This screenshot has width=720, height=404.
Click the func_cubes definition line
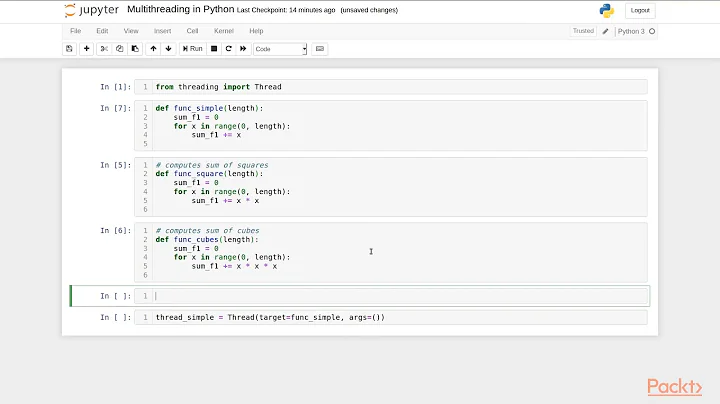click(x=207, y=239)
